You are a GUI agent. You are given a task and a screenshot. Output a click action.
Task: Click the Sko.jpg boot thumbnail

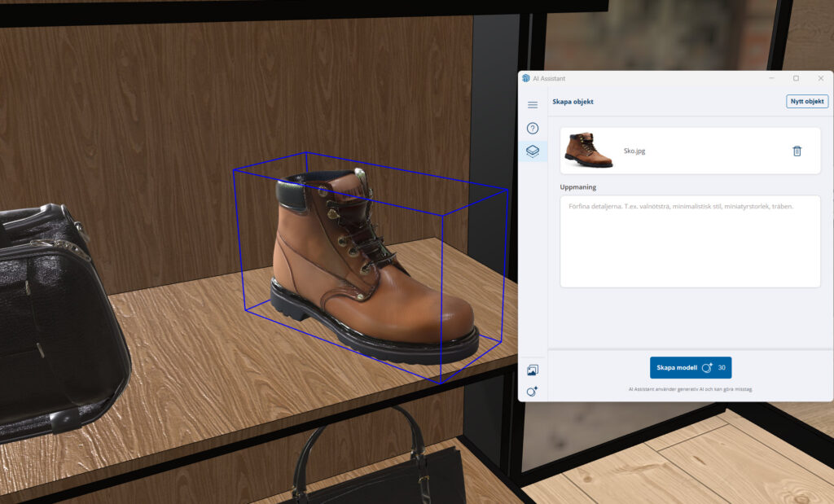[x=589, y=151]
